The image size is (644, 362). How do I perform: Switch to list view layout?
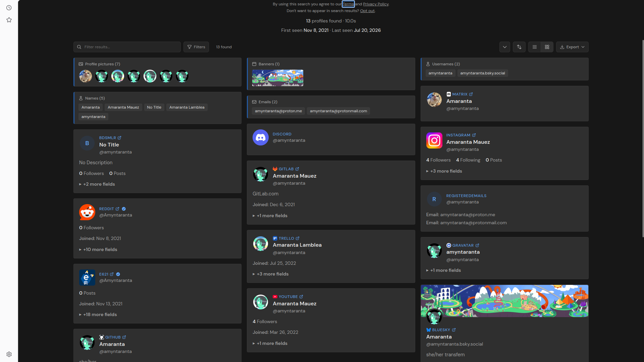(x=535, y=47)
